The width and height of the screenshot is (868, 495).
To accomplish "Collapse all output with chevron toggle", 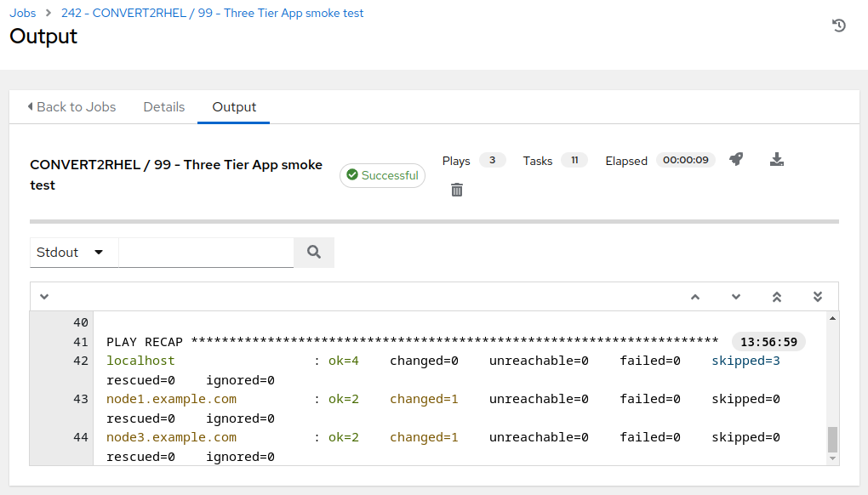I will pos(44,297).
